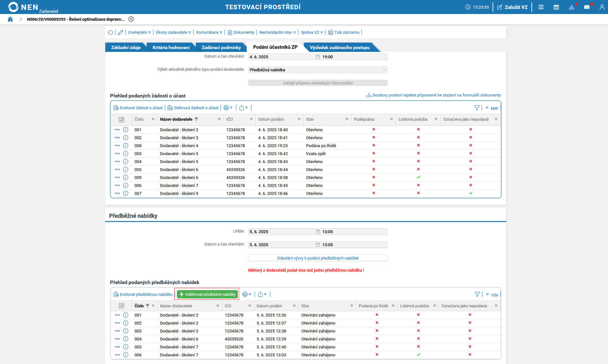Click Odšifrovat předběžné nabídky green button

coord(208,295)
